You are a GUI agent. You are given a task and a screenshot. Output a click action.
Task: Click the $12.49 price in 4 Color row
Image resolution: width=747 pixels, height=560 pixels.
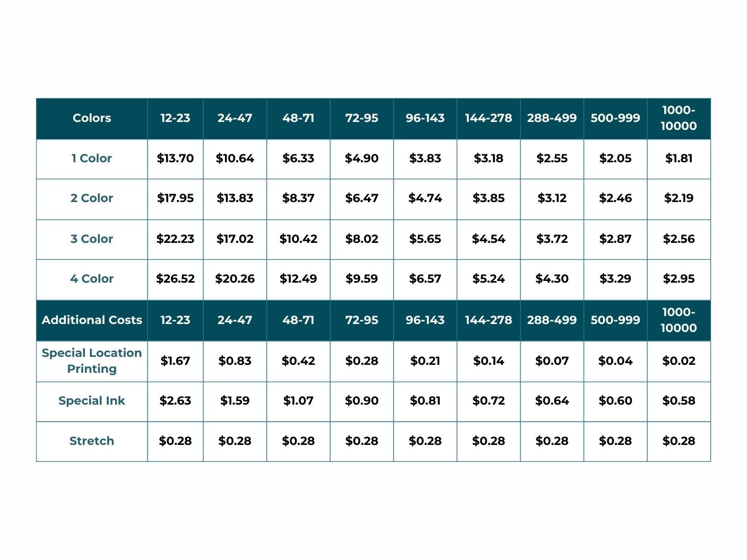(298, 279)
